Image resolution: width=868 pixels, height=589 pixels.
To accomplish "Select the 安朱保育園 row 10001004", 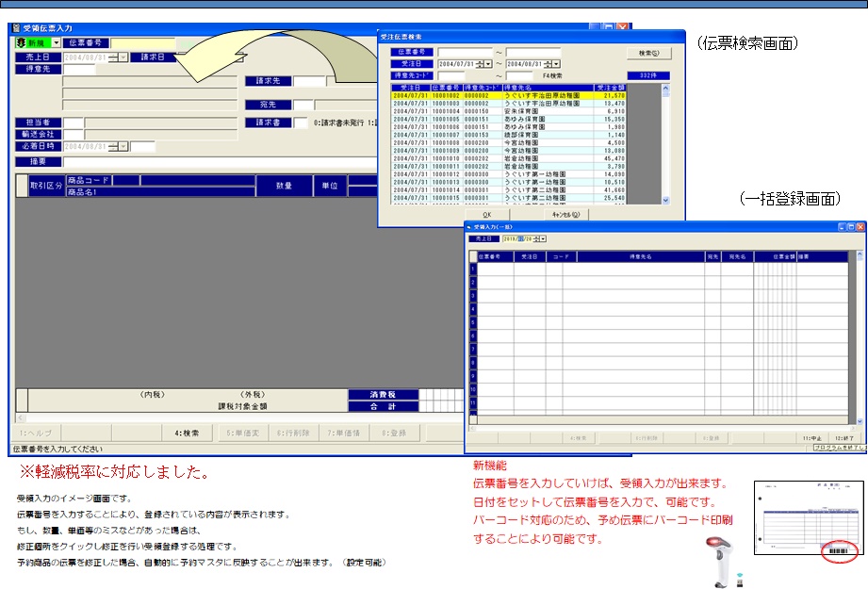I will 509,111.
